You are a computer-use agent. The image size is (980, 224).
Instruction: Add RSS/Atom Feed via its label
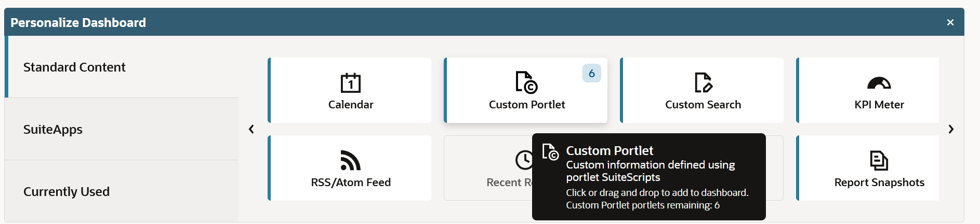tap(351, 183)
